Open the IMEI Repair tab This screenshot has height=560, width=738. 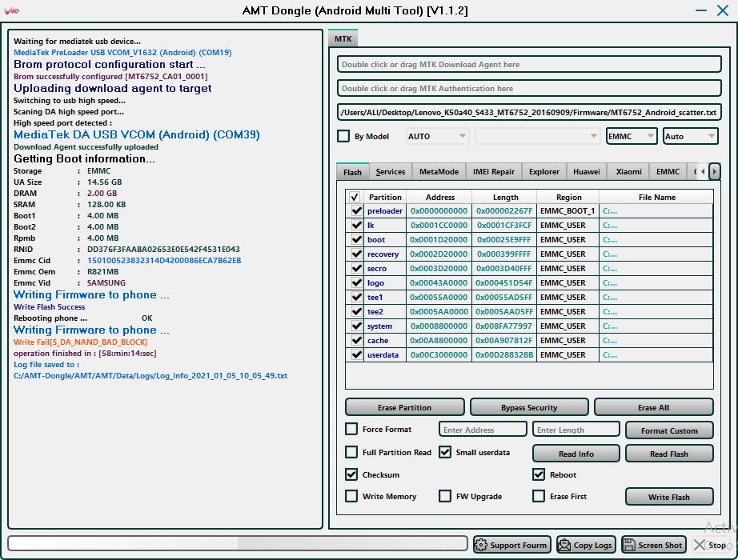(x=494, y=172)
